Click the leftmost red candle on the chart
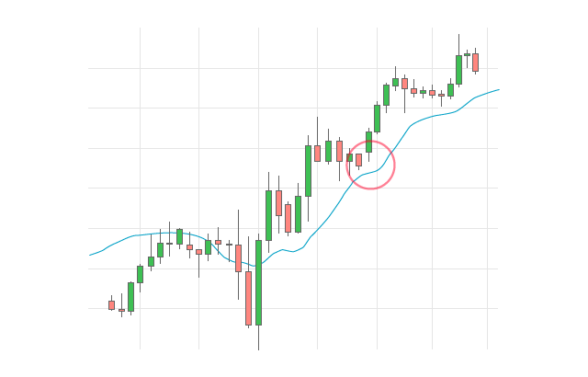 (111, 304)
